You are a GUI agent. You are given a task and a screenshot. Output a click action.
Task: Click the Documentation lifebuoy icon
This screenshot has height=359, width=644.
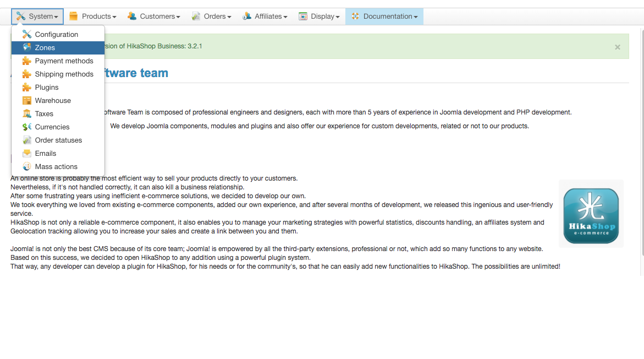[x=355, y=16]
